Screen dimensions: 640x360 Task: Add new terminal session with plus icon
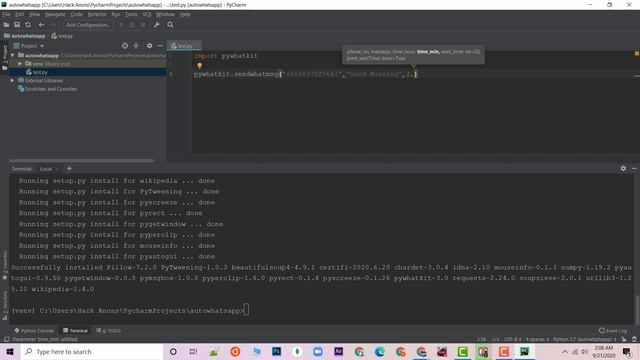(69, 169)
